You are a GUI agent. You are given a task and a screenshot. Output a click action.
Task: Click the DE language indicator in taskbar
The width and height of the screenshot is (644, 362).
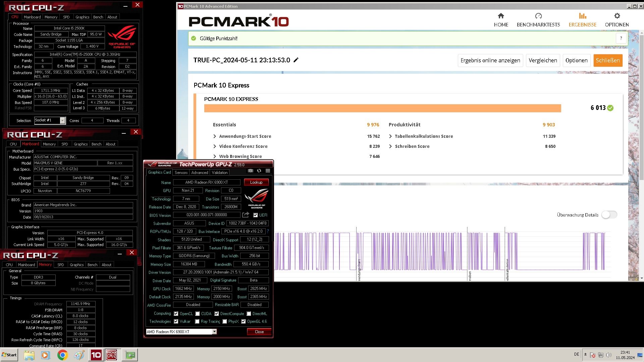[x=576, y=354]
